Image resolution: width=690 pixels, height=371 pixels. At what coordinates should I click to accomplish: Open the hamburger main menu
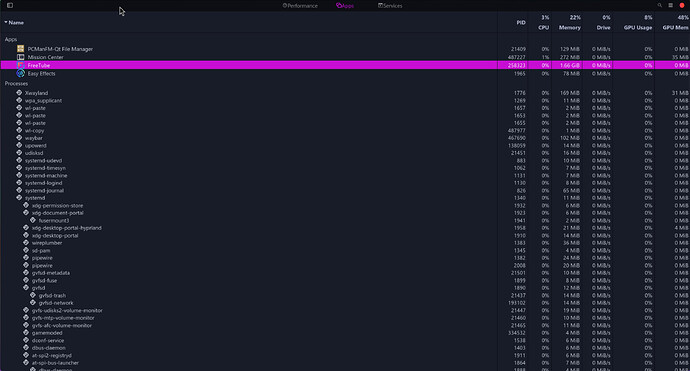coord(670,5)
